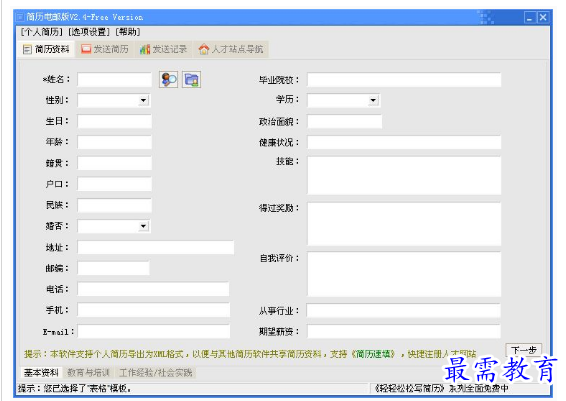Click into the 生日 input field

click(x=114, y=121)
